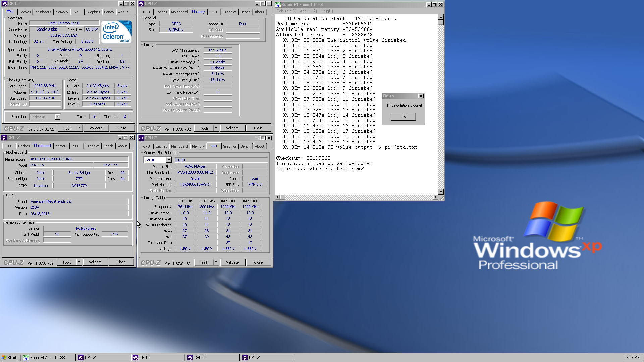Image resolution: width=644 pixels, height=362 pixels.
Task: Open Slot #1 memory slot dropdown
Action: 169,160
